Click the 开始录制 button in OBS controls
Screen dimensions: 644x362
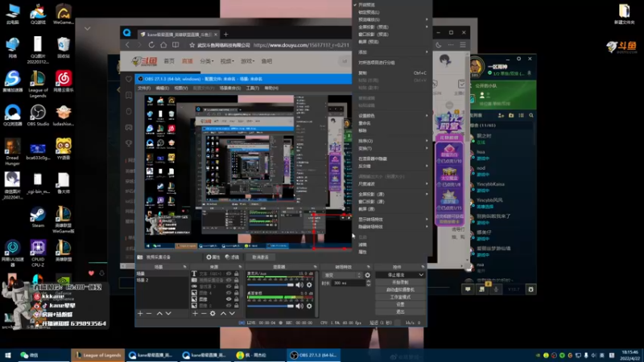(x=400, y=282)
